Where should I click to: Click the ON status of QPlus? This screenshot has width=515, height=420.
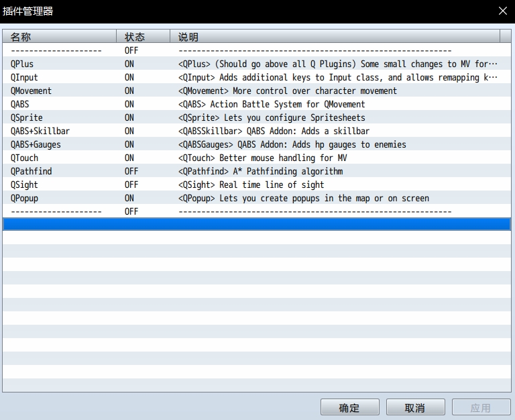[129, 64]
